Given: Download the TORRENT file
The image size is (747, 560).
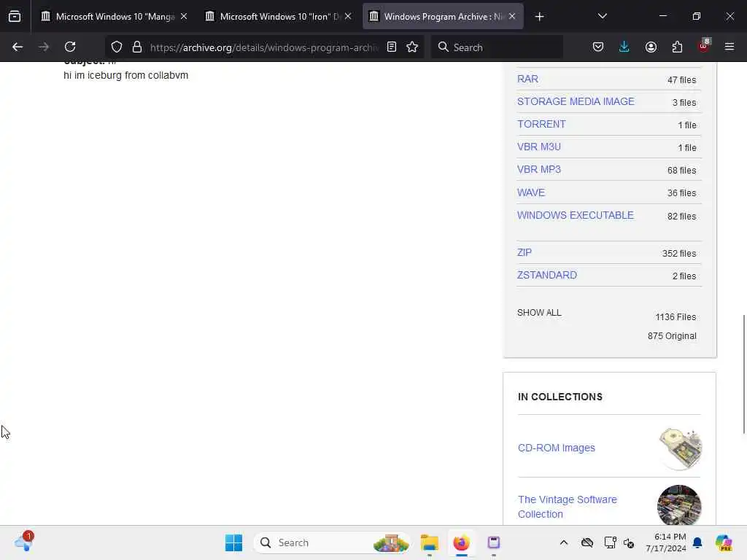Looking at the screenshot, I should (542, 124).
